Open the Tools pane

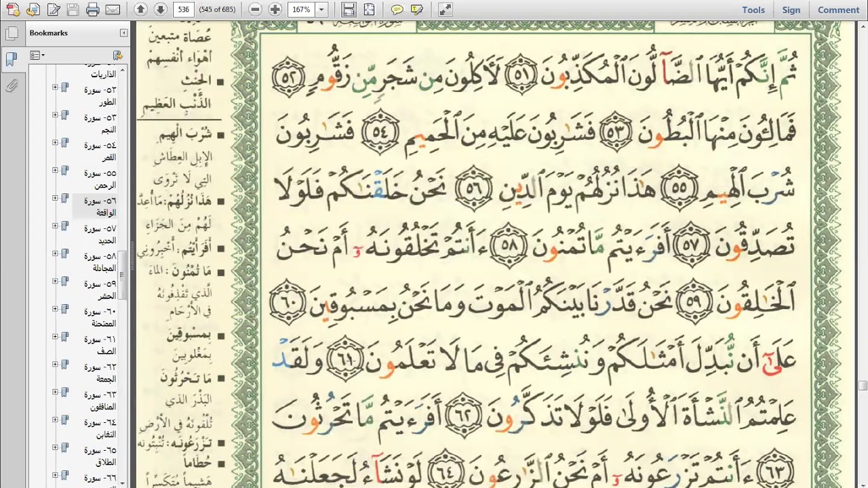click(x=753, y=9)
